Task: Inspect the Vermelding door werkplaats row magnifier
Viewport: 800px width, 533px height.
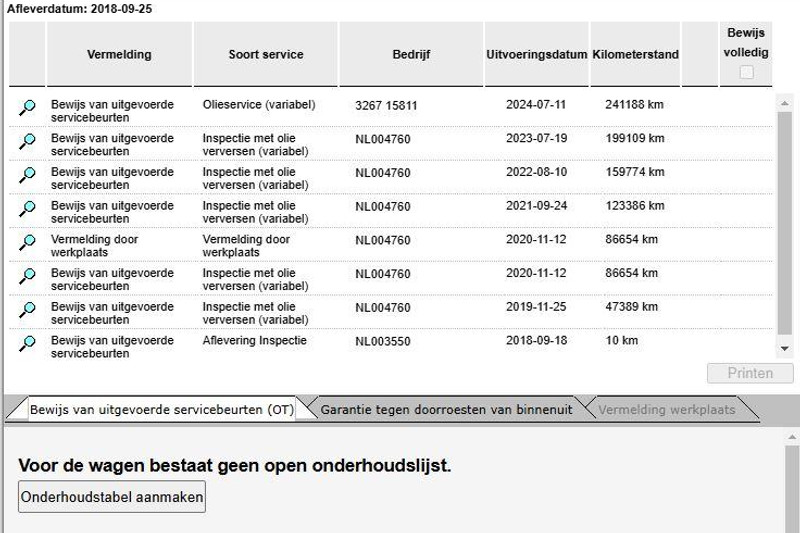Action: point(27,242)
